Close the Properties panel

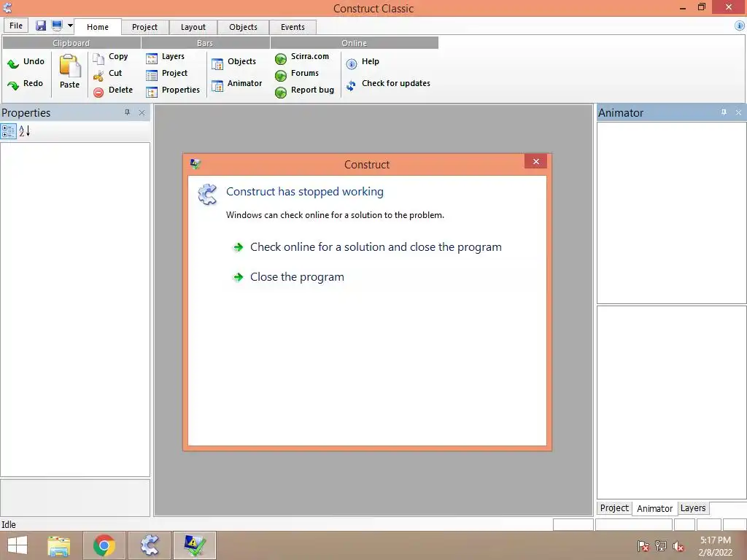(x=142, y=113)
